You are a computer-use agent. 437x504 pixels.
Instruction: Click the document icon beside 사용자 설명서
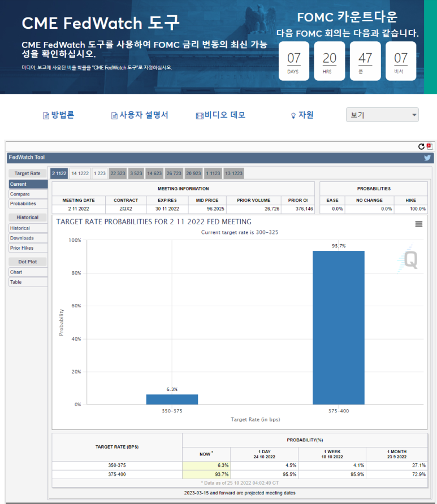(x=114, y=115)
